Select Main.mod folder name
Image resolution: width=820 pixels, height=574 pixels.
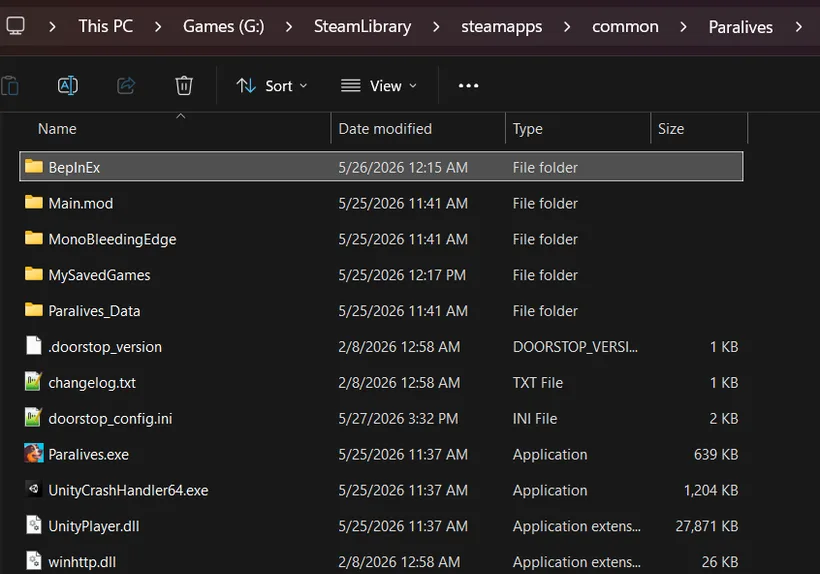pos(81,203)
